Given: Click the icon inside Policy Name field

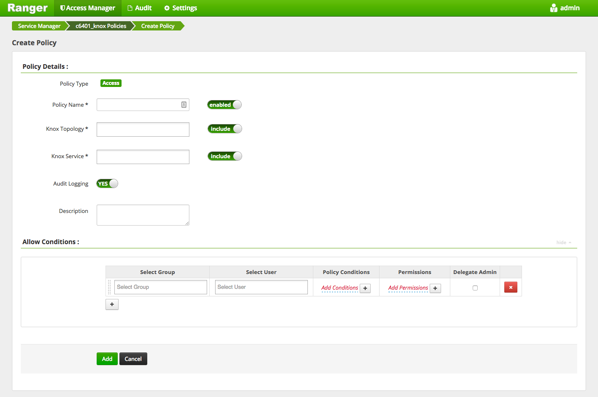Looking at the screenshot, I should pyautogui.click(x=184, y=105).
